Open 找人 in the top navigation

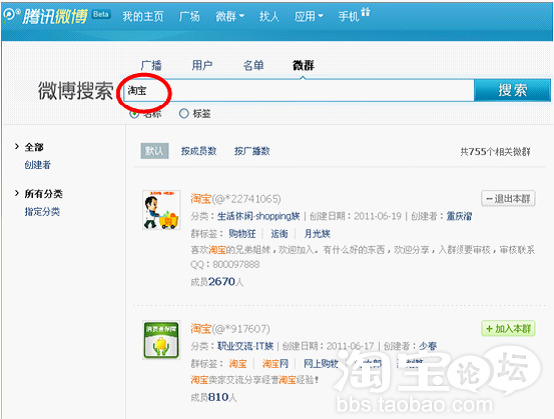269,16
